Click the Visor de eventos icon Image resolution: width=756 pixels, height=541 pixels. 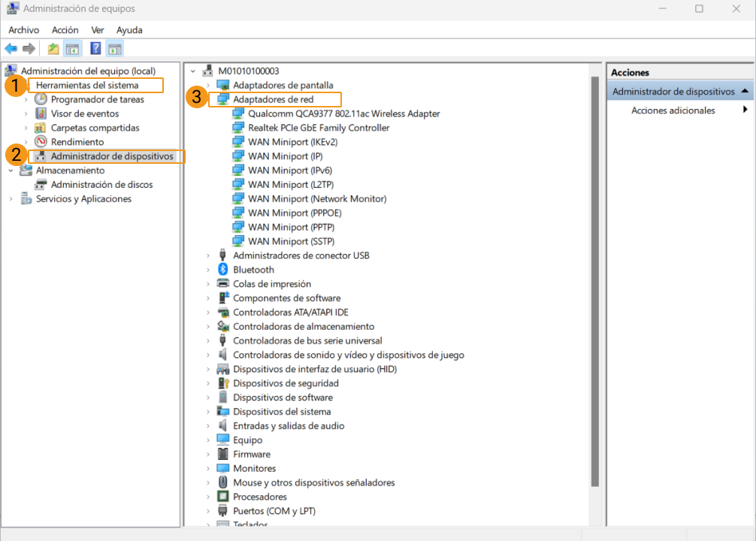tap(41, 113)
